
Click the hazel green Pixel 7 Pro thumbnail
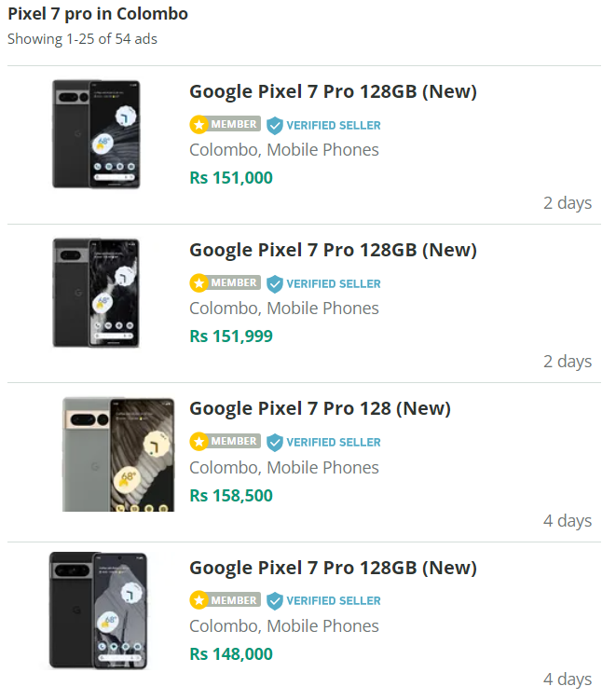point(118,455)
